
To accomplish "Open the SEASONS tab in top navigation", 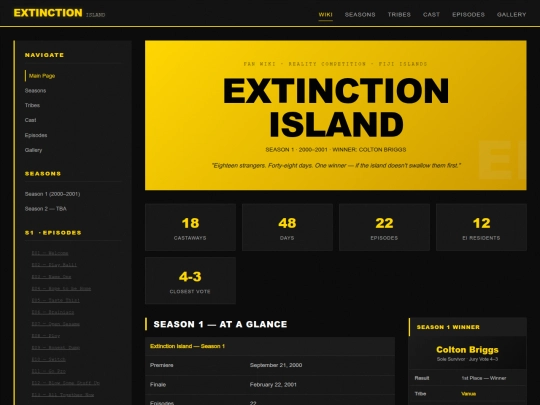I will pyautogui.click(x=360, y=14).
